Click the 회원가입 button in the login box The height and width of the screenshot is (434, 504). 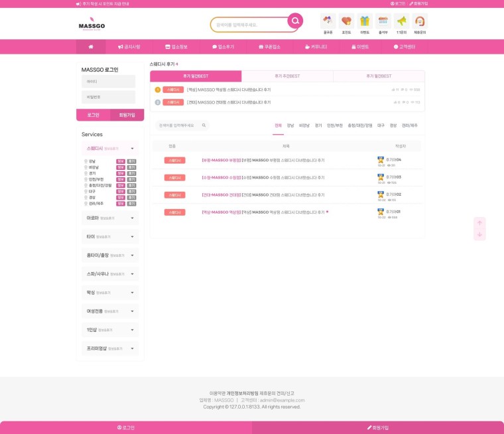click(x=127, y=115)
